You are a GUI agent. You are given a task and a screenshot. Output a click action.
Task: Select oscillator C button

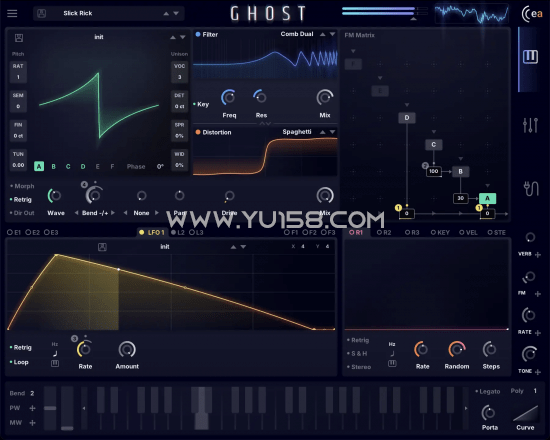pos(68,166)
